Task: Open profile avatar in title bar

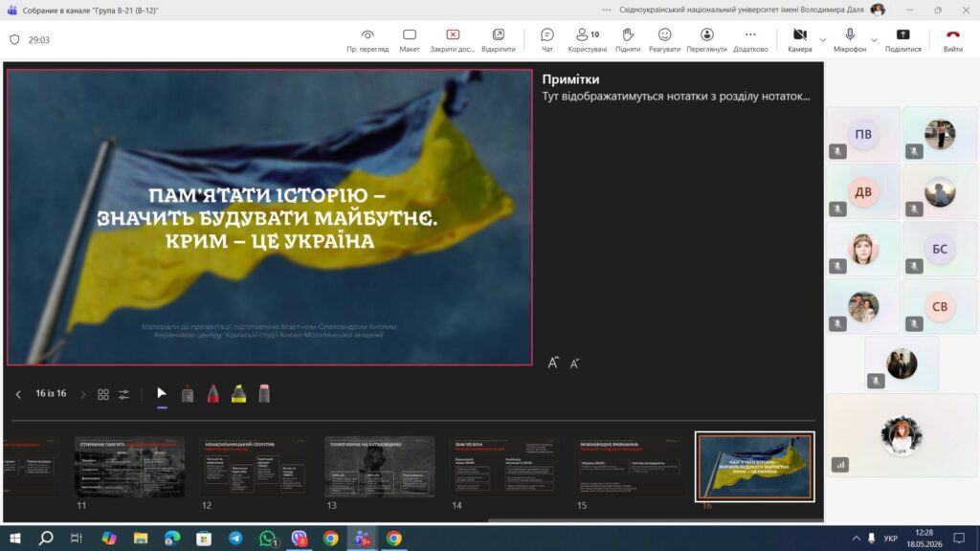Action: coord(878,10)
